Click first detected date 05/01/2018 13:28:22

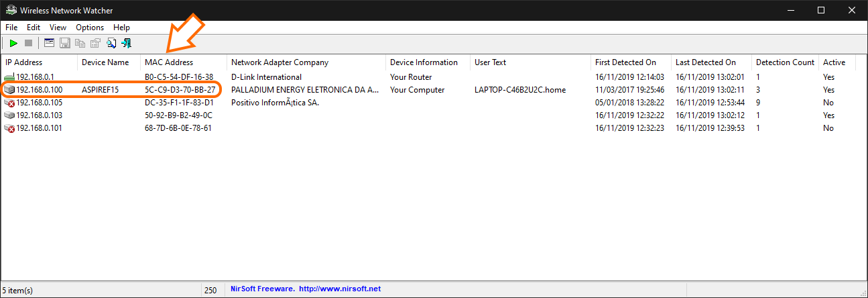[629, 103]
